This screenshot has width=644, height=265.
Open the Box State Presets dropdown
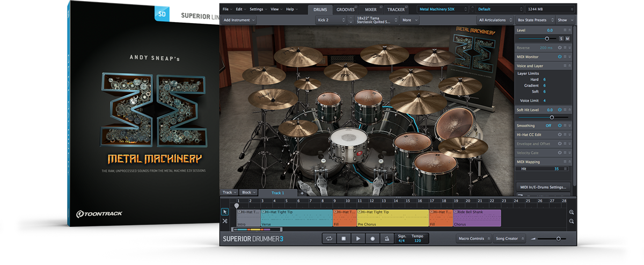[535, 20]
